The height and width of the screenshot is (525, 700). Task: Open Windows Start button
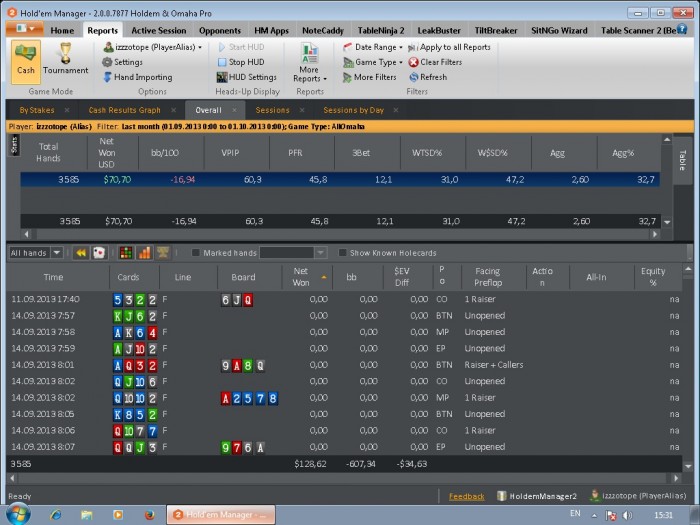pyautogui.click(x=19, y=514)
